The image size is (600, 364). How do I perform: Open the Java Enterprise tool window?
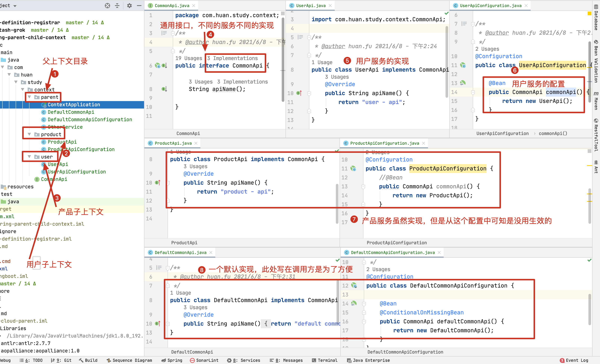368,360
